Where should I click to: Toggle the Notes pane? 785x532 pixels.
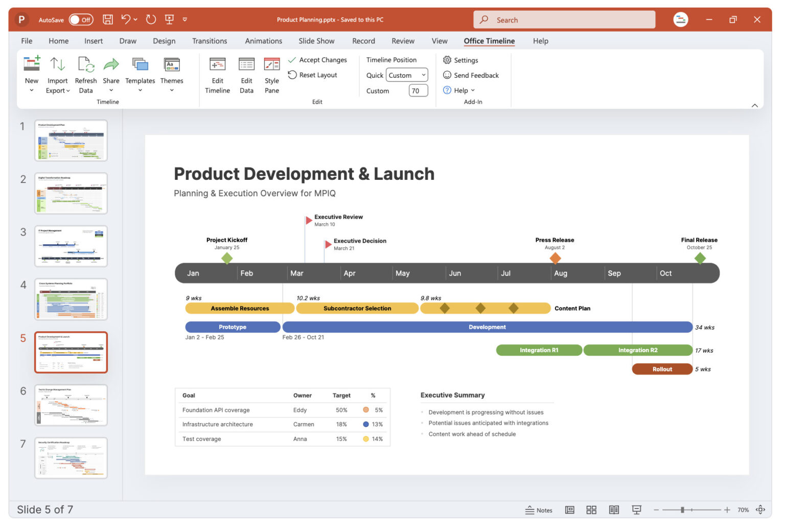pyautogui.click(x=538, y=510)
